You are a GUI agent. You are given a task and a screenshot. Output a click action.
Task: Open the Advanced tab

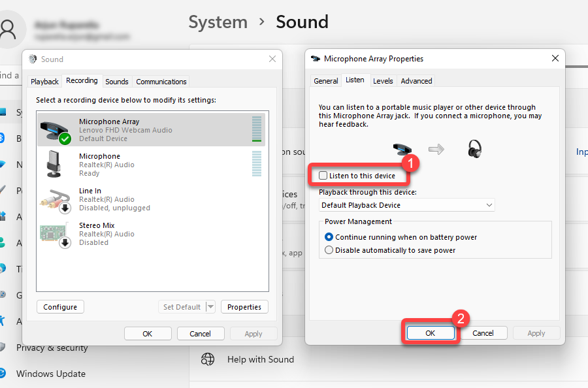[x=416, y=81]
